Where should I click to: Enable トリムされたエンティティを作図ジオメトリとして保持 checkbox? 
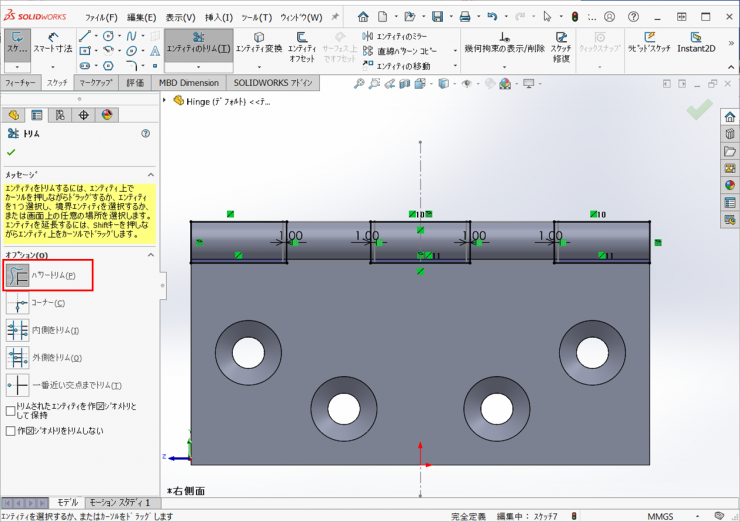point(11,411)
